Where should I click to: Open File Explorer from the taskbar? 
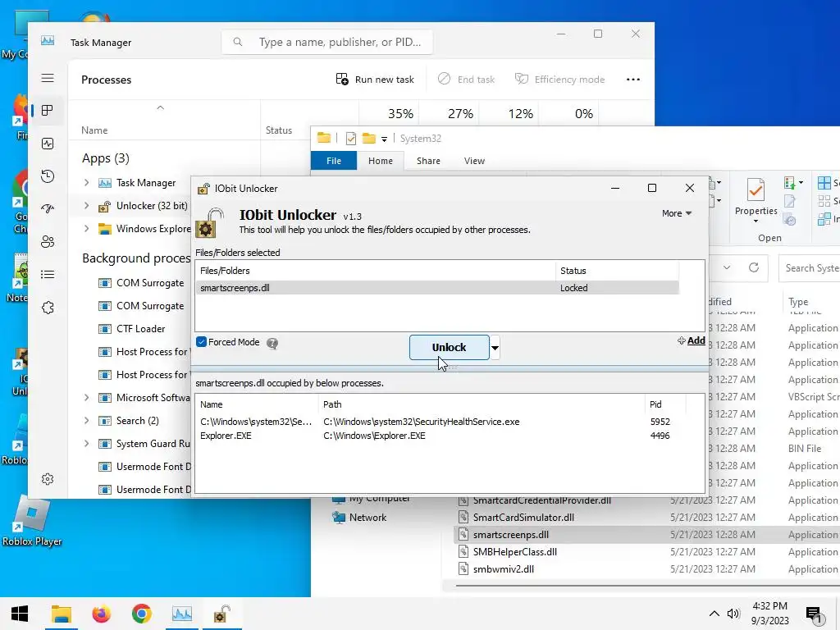(61, 614)
